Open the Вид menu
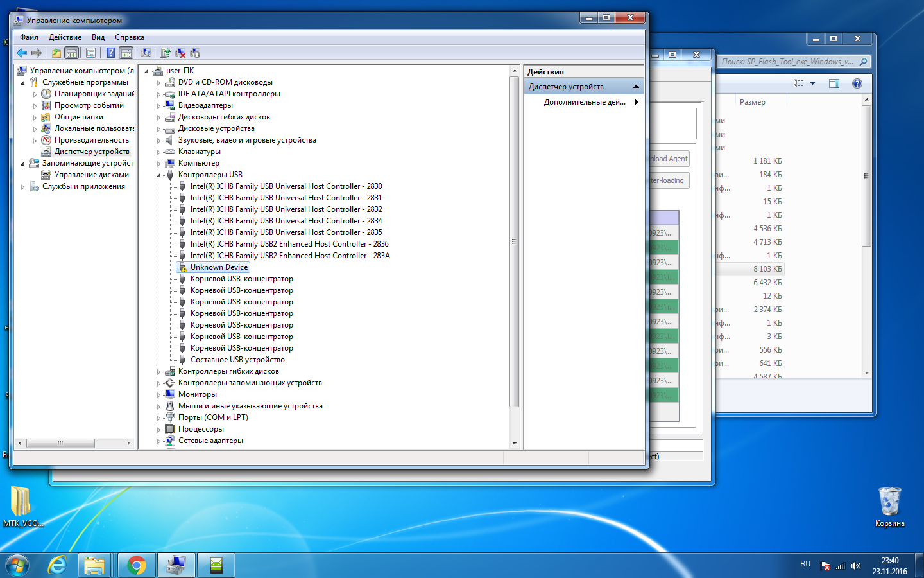 click(x=98, y=37)
